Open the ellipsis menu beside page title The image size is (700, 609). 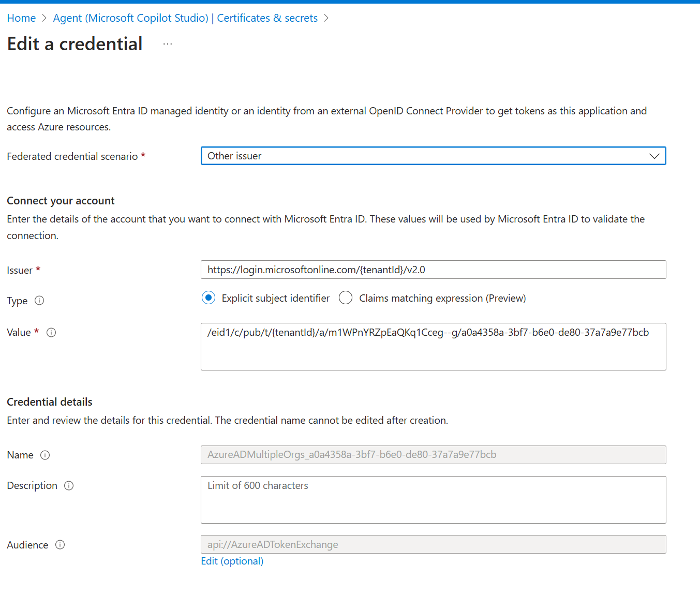[x=168, y=44]
